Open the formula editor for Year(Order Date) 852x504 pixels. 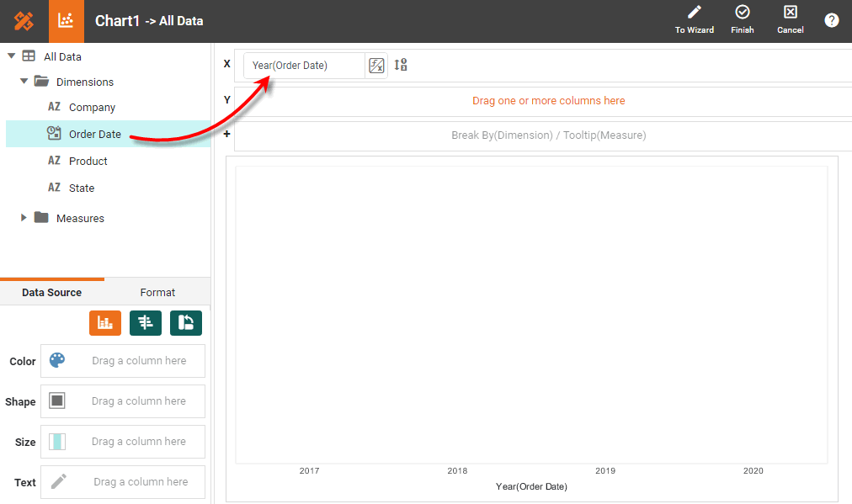coord(375,65)
